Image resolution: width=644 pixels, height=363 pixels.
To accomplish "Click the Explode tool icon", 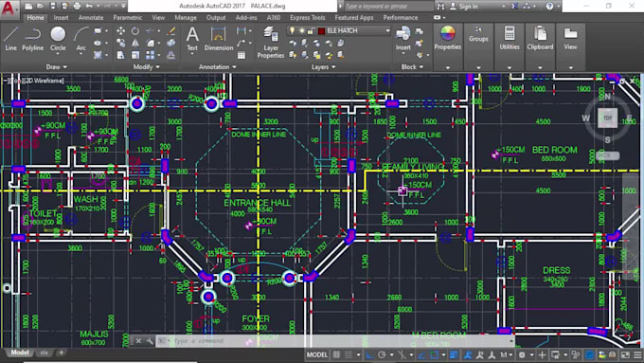I will (x=171, y=43).
